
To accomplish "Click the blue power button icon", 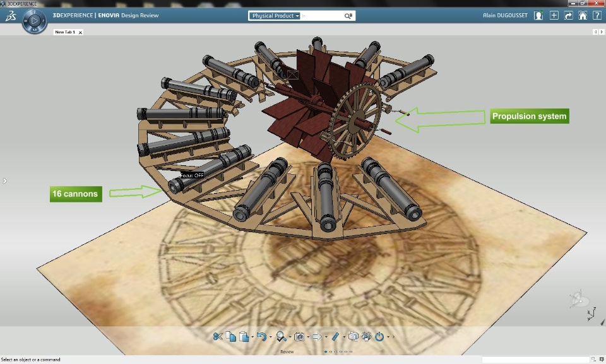I will pyautogui.click(x=379, y=337).
